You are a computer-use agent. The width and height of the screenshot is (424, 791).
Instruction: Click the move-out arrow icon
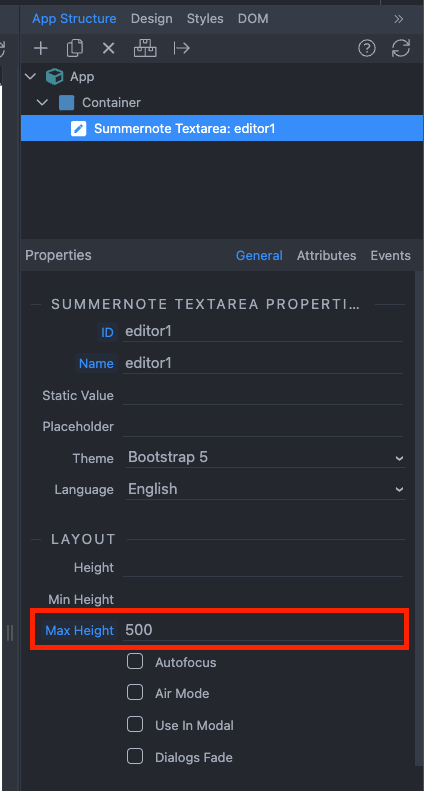[x=181, y=48]
